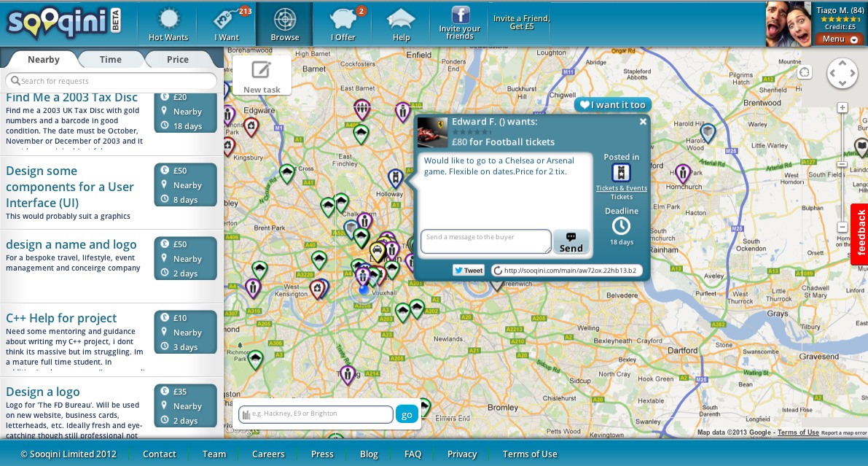Open 'Find Me a 2003 Tax Disc' request
The width and height of the screenshot is (868, 466).
click(71, 98)
